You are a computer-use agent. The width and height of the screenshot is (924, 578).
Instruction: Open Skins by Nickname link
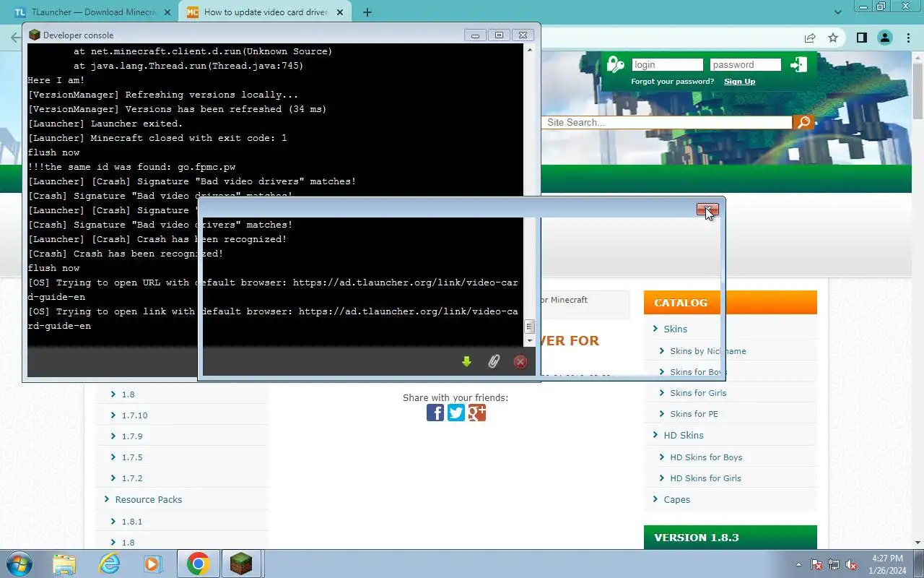click(707, 351)
